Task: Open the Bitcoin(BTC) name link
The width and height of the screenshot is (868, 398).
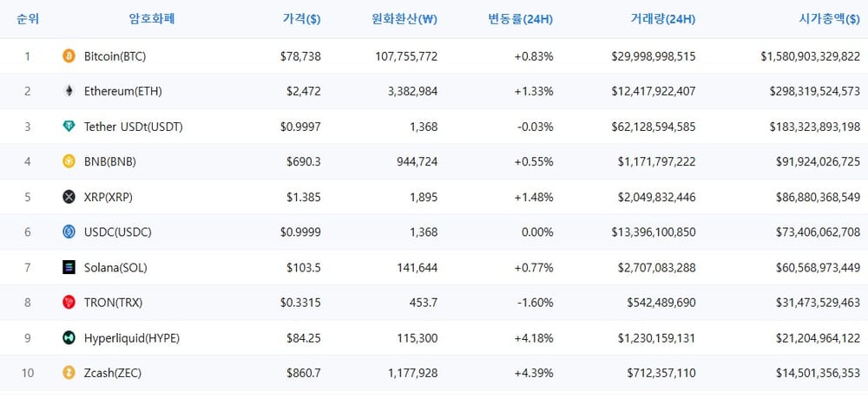Action: [x=115, y=56]
